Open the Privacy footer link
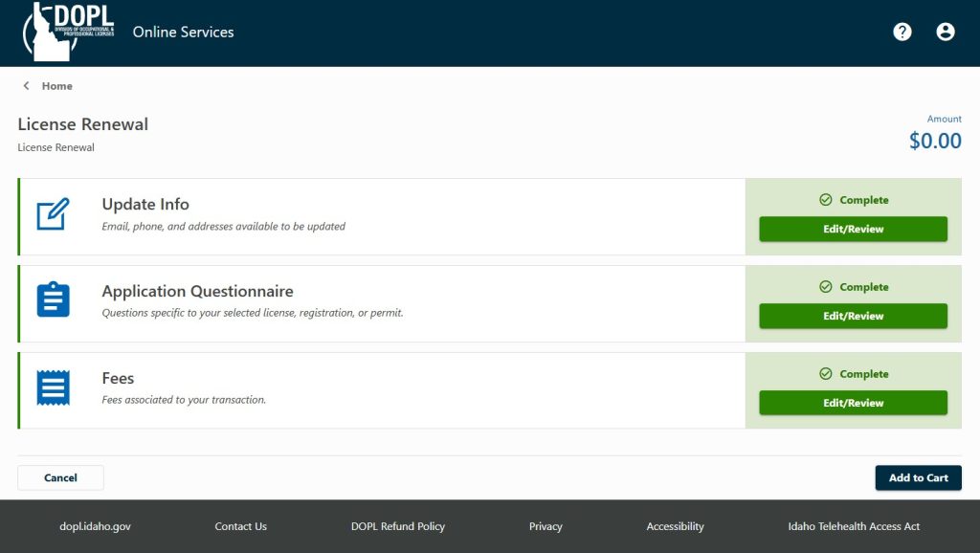Image resolution: width=980 pixels, height=553 pixels. point(546,526)
